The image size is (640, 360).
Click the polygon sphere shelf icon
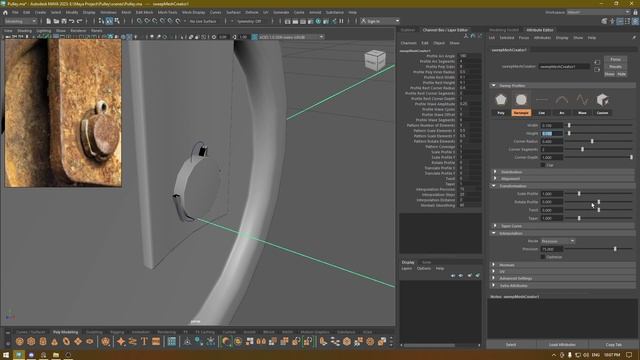click(x=20, y=341)
